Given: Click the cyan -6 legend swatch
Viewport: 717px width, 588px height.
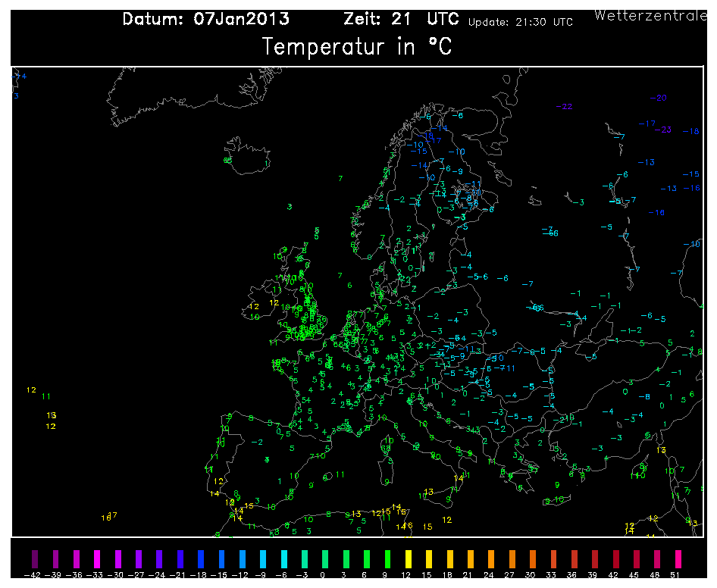Looking at the screenshot, I should (284, 558).
